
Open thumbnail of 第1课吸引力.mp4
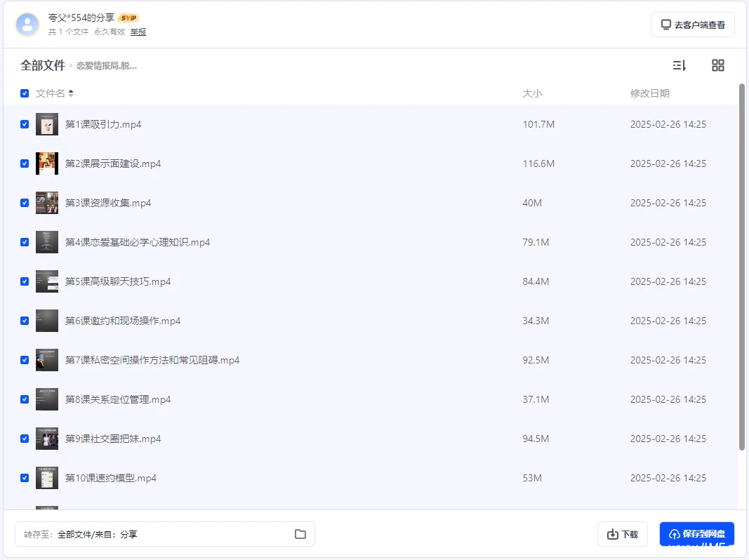pyautogui.click(x=47, y=124)
